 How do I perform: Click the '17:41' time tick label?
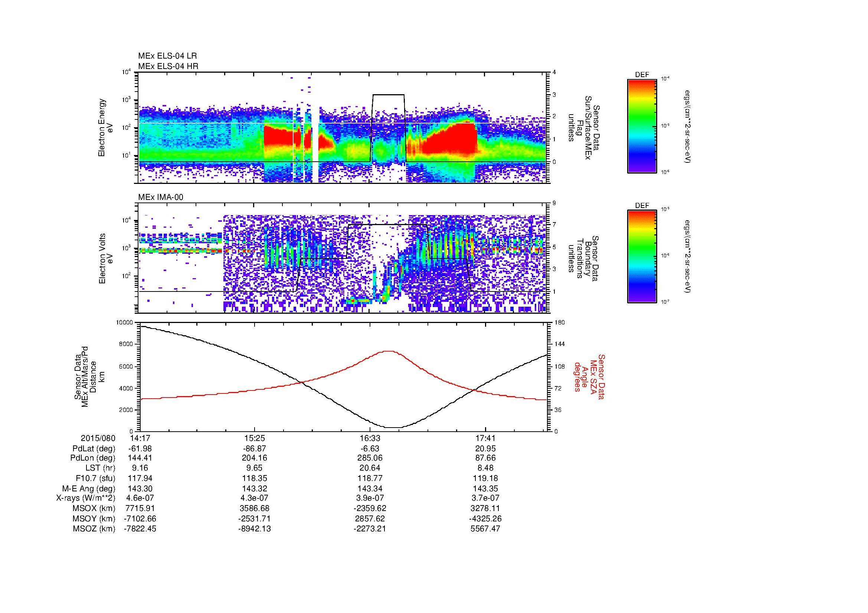485,438
